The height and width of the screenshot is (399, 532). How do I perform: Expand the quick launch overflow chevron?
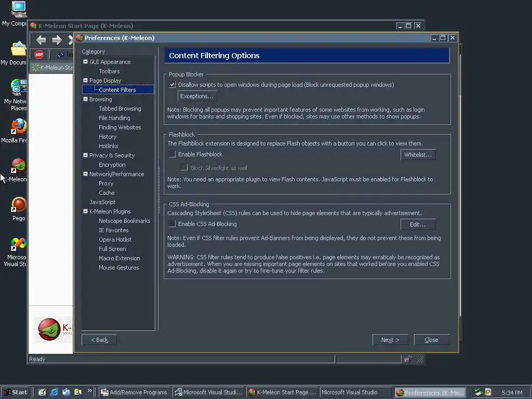click(x=89, y=391)
